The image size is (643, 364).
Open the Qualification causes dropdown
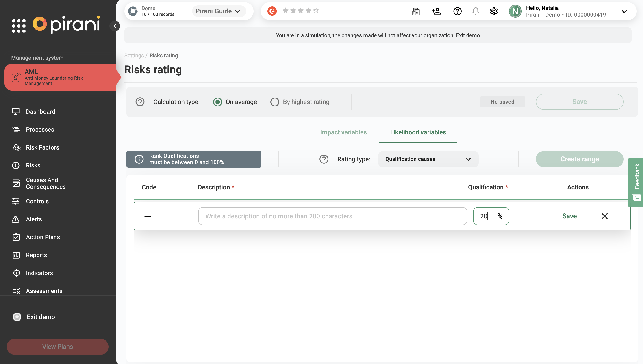(428, 159)
